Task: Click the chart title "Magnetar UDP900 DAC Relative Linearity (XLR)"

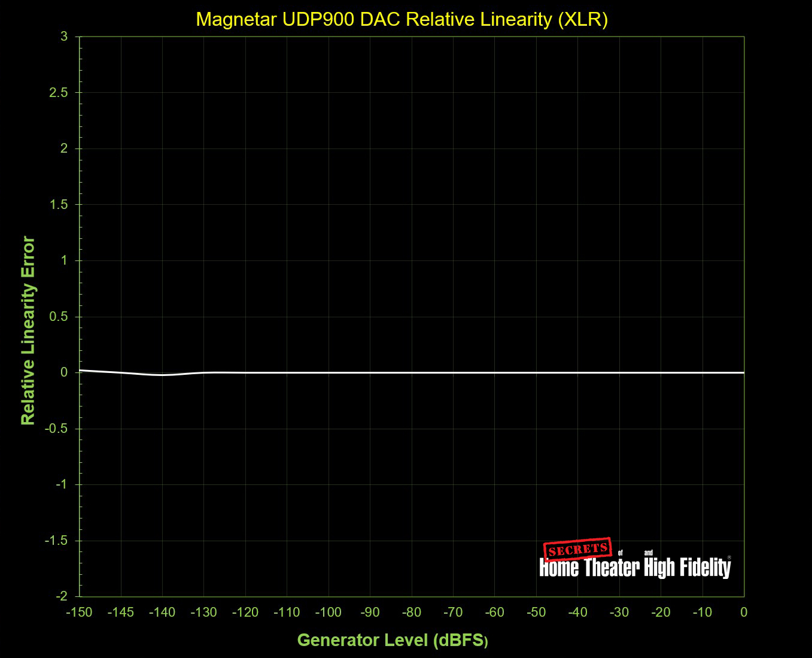Action: tap(402, 20)
